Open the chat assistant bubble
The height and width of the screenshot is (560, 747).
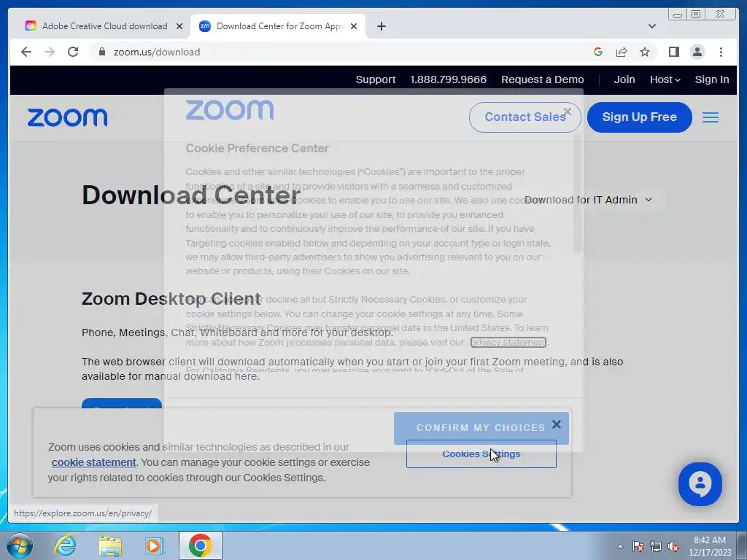700,484
